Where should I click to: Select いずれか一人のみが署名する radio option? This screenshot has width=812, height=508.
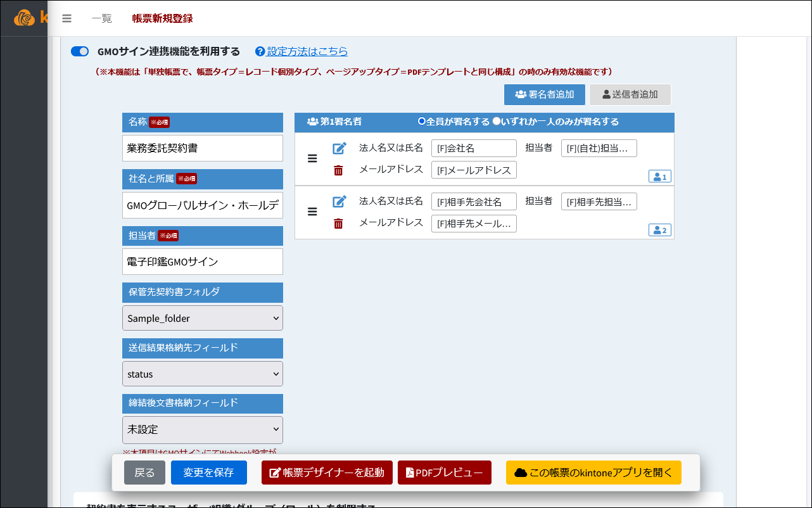pyautogui.click(x=497, y=121)
